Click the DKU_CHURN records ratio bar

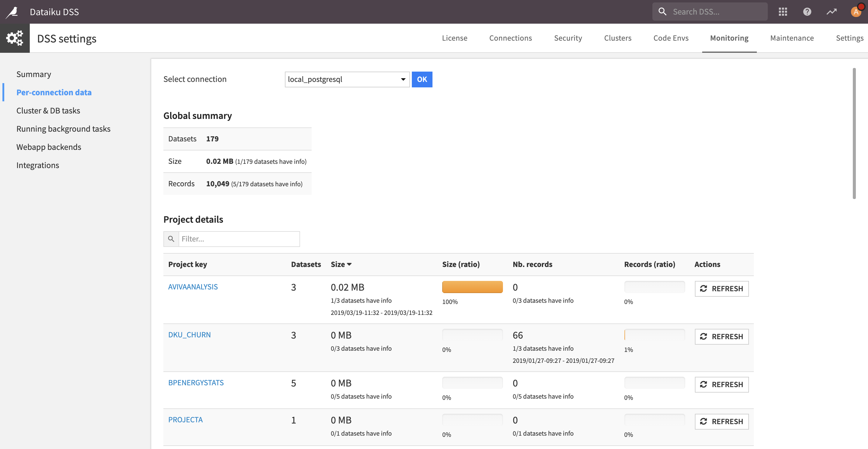pyautogui.click(x=654, y=335)
